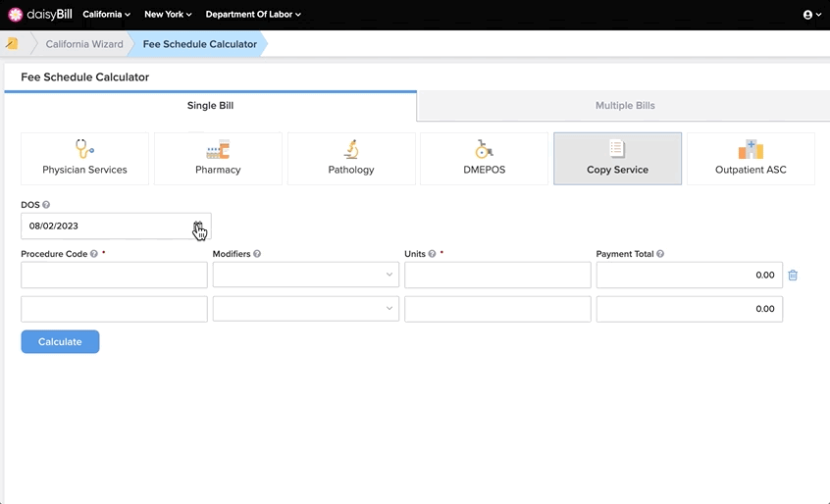Switch to the Multiple Bills tab
Viewport: 830px width, 504px height.
pyautogui.click(x=625, y=106)
